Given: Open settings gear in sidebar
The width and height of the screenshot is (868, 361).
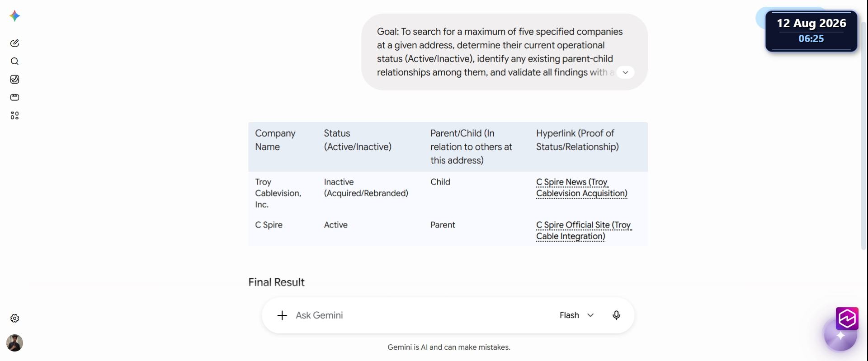Looking at the screenshot, I should (x=14, y=318).
